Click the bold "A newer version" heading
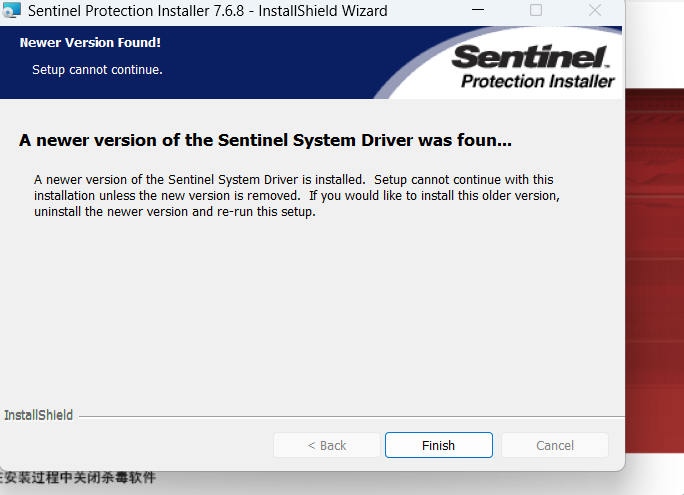Image resolution: width=684 pixels, height=495 pixels. [265, 140]
